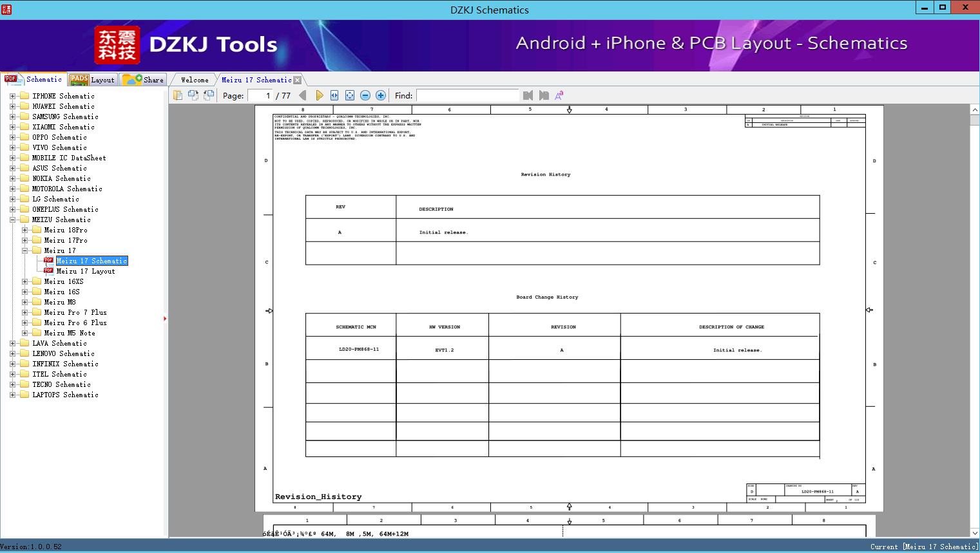The width and height of the screenshot is (980, 553).
Task: Zoom in with the plus icon
Action: [381, 95]
